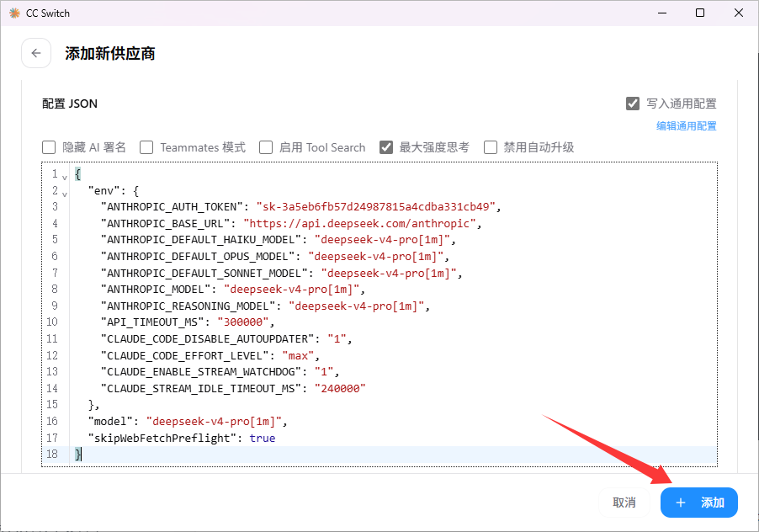Click the "CLAUDE_ENABLE_STREAM_WATCHDOG" key
The image size is (759, 532).
click(x=201, y=372)
